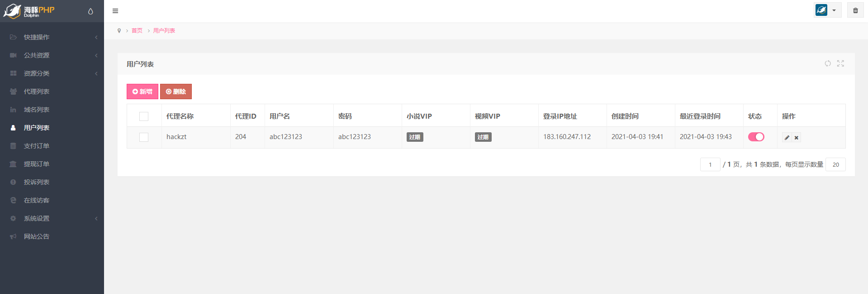Click the fullscreen expand panel icon
The image size is (868, 294).
[840, 63]
